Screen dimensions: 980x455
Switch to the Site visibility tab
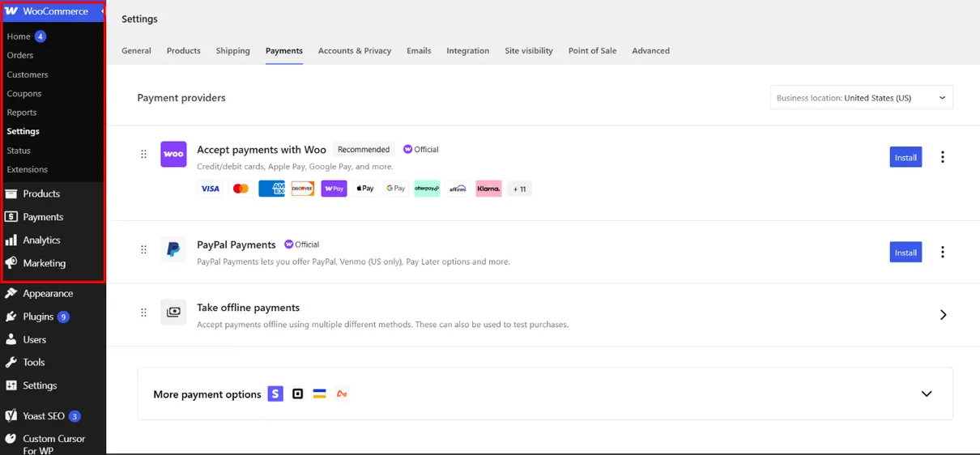[x=529, y=50]
